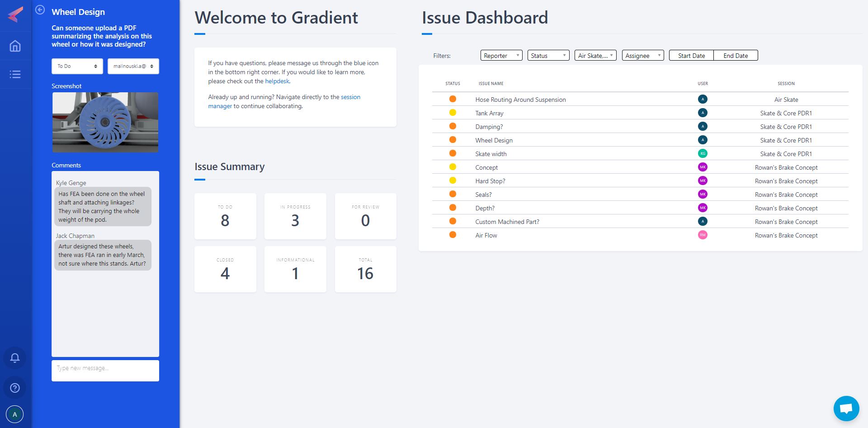Open the session list icon in the sidebar
The image size is (868, 428).
coord(15,74)
